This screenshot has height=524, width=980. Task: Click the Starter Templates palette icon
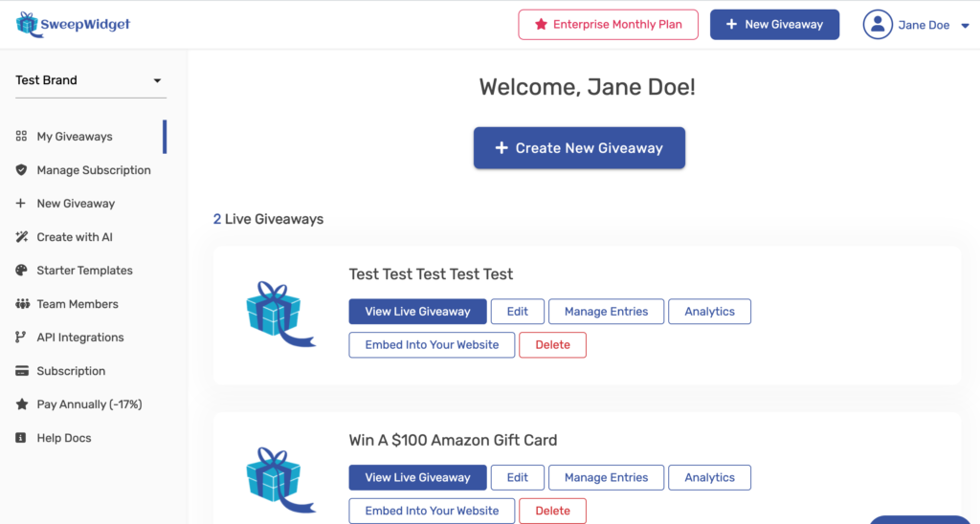[21, 271]
